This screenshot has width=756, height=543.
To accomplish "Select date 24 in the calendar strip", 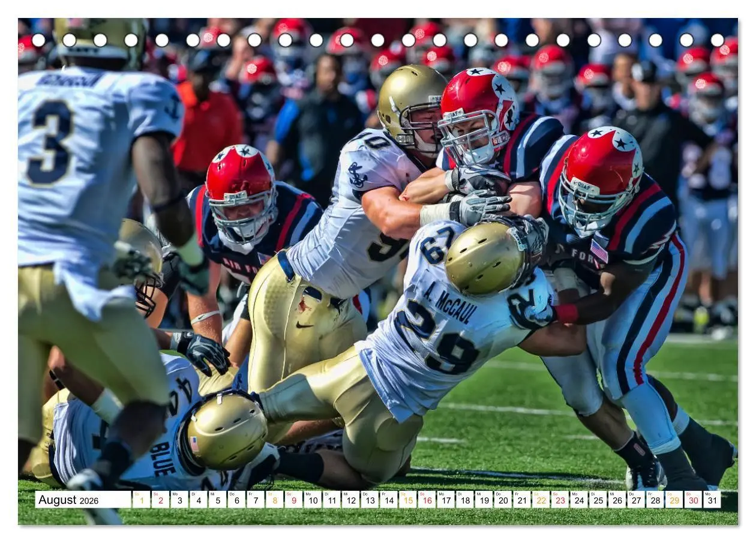I will click(x=579, y=500).
